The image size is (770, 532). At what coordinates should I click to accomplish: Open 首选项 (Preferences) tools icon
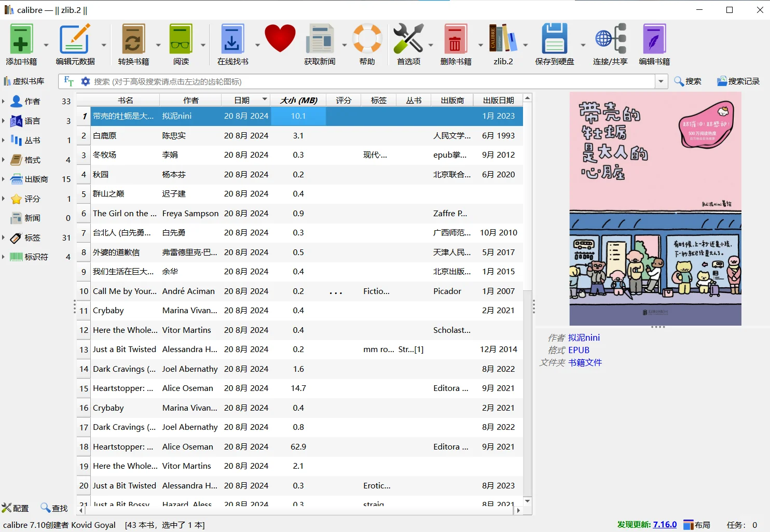coord(408,39)
